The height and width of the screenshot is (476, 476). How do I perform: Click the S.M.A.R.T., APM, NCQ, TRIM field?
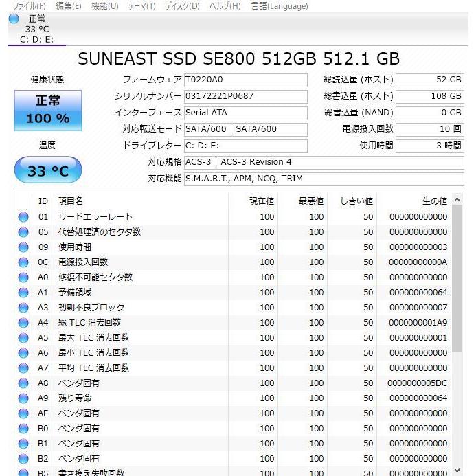(324, 179)
